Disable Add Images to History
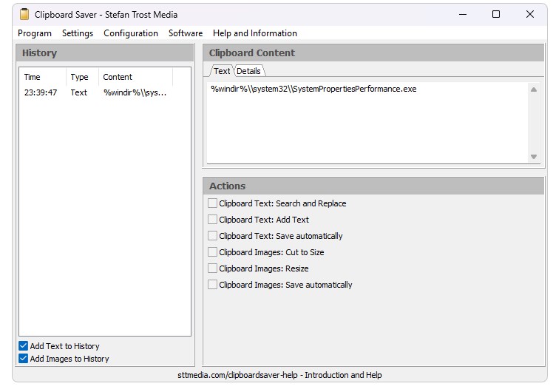This screenshot has height=392, width=553. click(x=24, y=359)
